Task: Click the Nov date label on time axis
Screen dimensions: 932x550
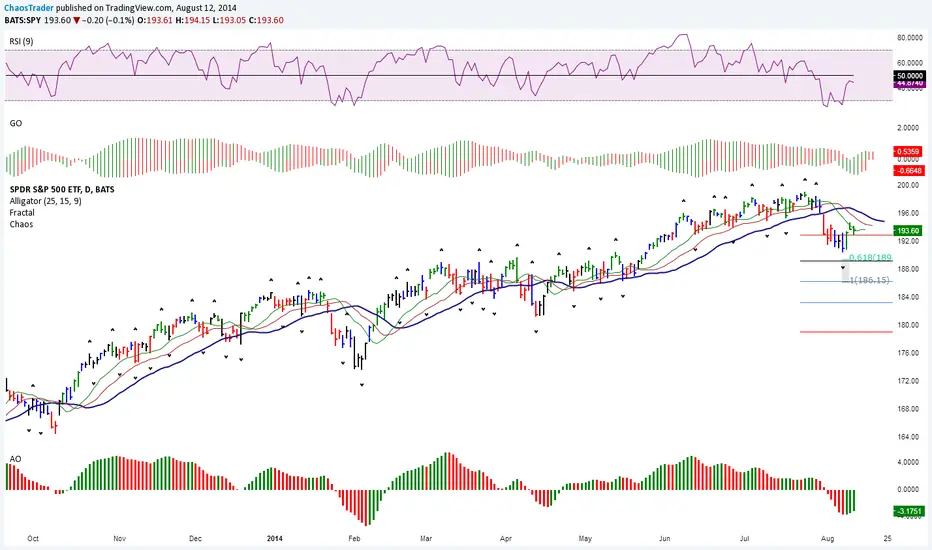Action: point(119,539)
